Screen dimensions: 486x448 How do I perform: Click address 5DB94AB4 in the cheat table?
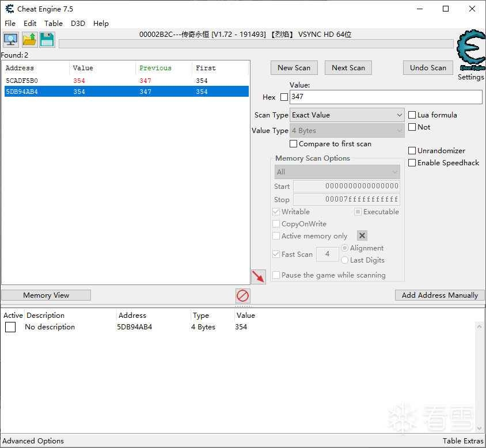135,327
